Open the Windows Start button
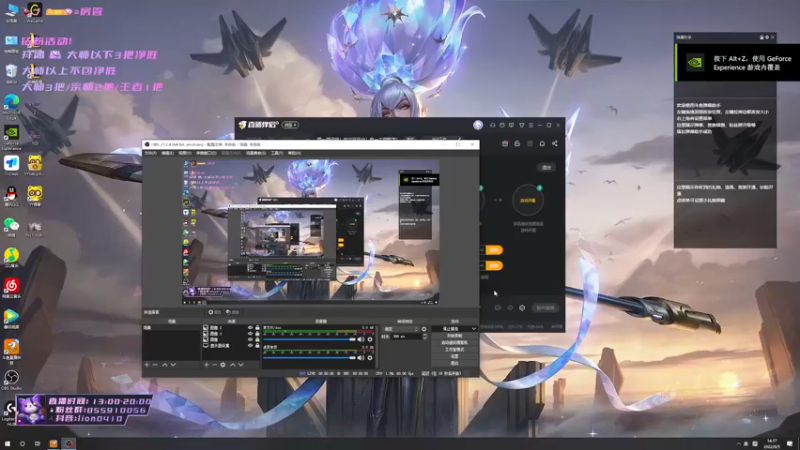The height and width of the screenshot is (450, 800). (7, 443)
